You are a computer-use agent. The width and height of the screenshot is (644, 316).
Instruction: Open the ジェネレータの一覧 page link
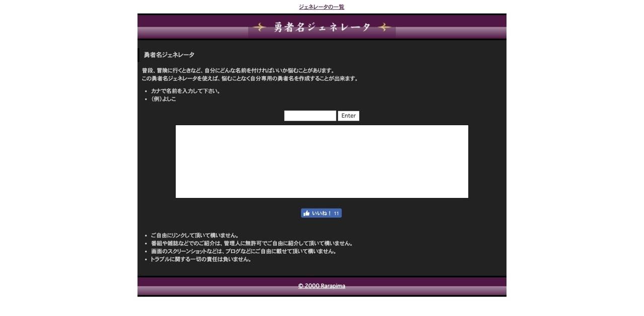tap(321, 7)
